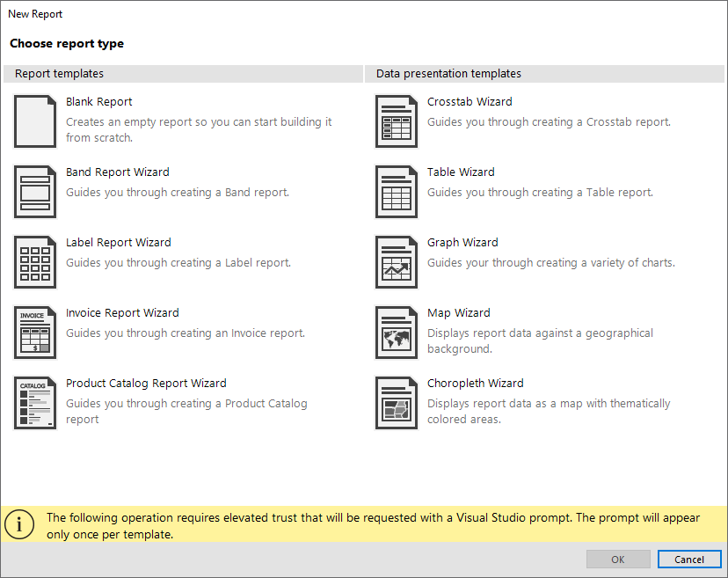Choose the Crosstab Wizard title label
This screenshot has height=578, width=728.
coord(470,102)
